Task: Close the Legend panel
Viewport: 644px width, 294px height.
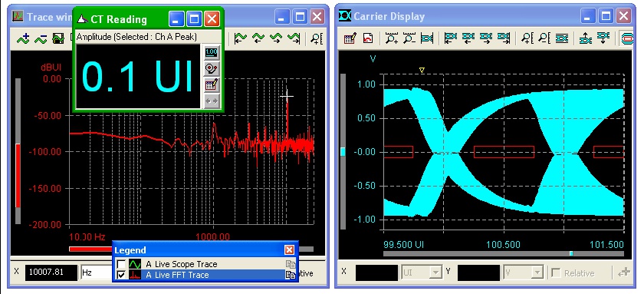Action: point(290,249)
